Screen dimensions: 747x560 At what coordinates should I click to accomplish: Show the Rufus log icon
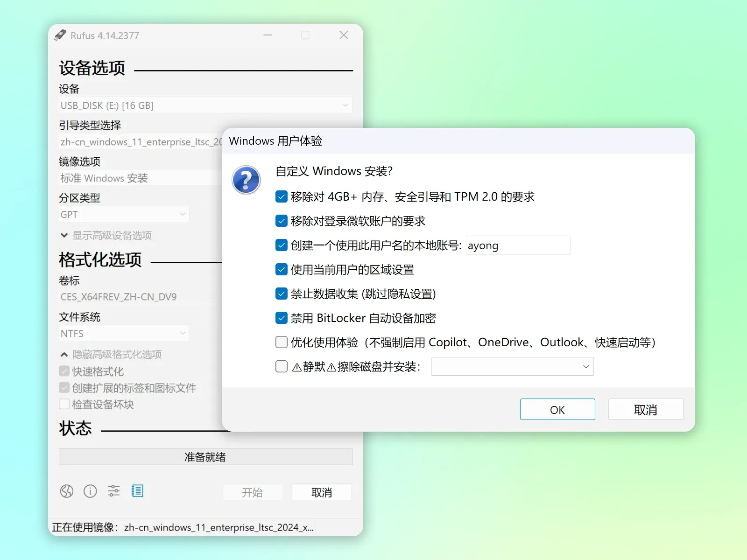pos(137,491)
